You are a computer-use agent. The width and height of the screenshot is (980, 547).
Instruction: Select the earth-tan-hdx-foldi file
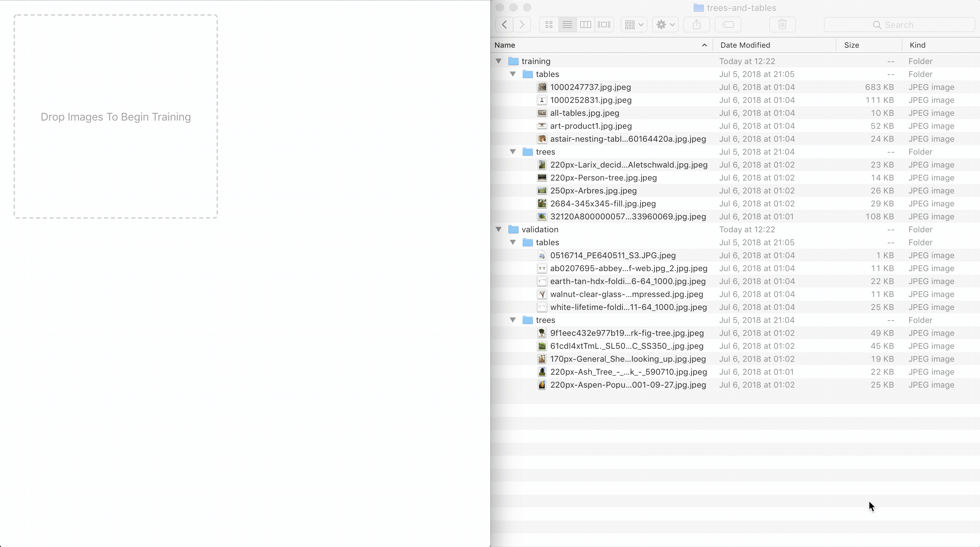click(628, 281)
